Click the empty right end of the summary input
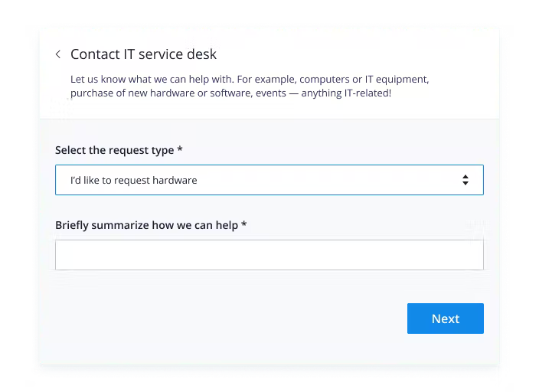The height and width of the screenshot is (392, 539). tap(459, 255)
